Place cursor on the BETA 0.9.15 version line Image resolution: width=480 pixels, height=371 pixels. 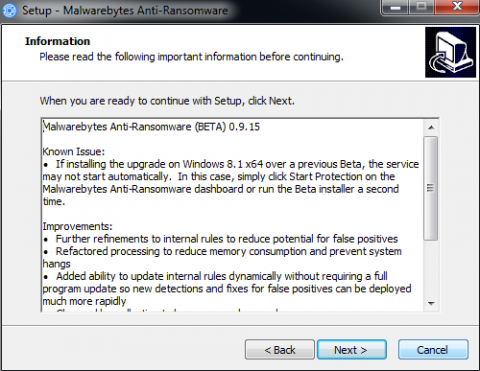click(x=151, y=127)
